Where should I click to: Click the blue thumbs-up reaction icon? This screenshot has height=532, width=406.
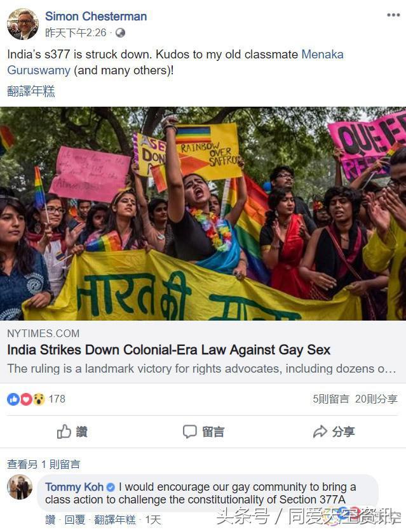click(13, 399)
